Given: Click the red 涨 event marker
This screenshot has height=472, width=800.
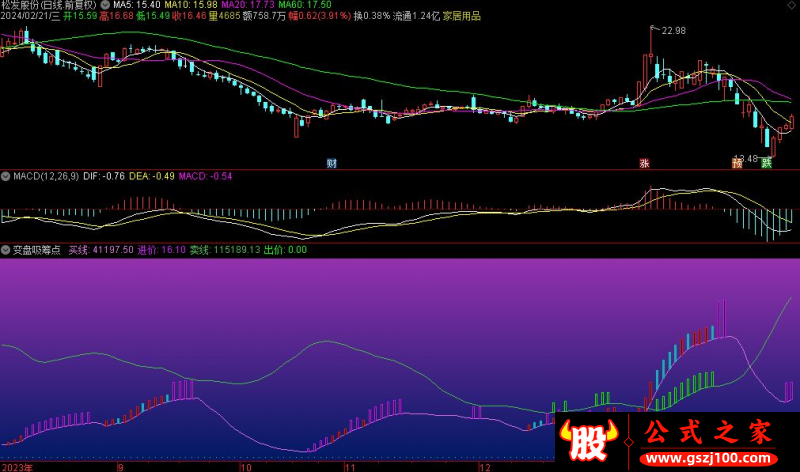Looking at the screenshot, I should pos(644,162).
